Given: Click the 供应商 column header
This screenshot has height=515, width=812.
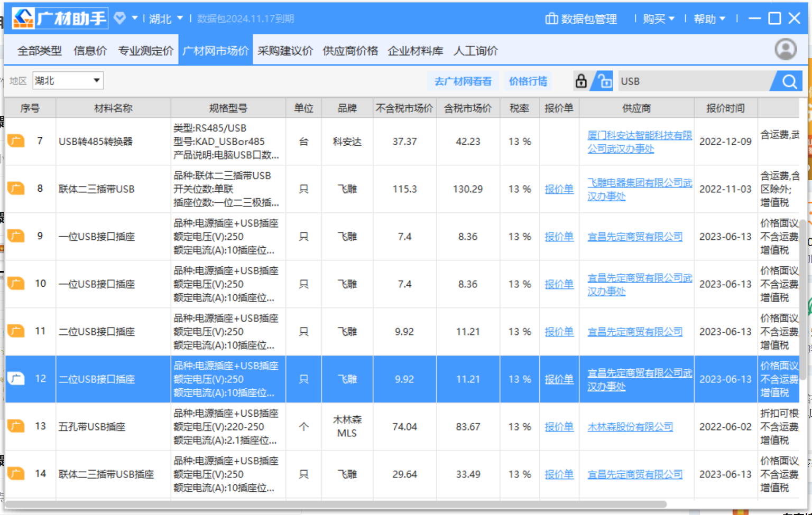Looking at the screenshot, I should (636, 108).
